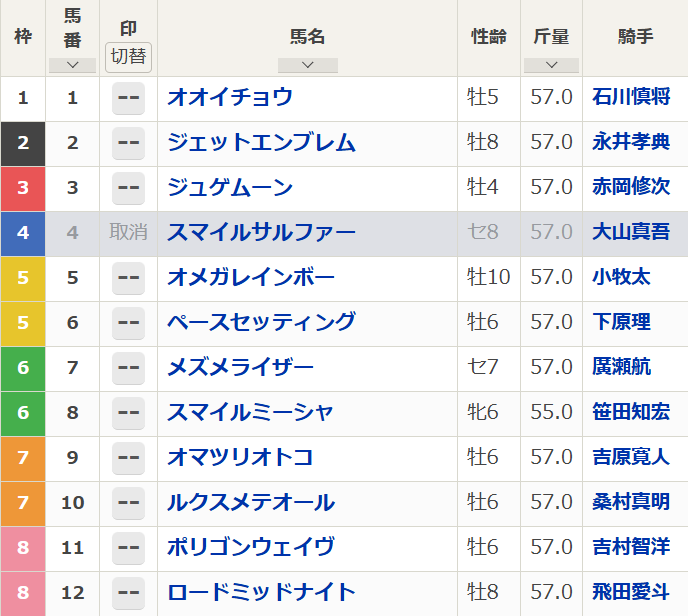
Task: Set mark selector for ジェットエンブレム
Action: tap(128, 143)
